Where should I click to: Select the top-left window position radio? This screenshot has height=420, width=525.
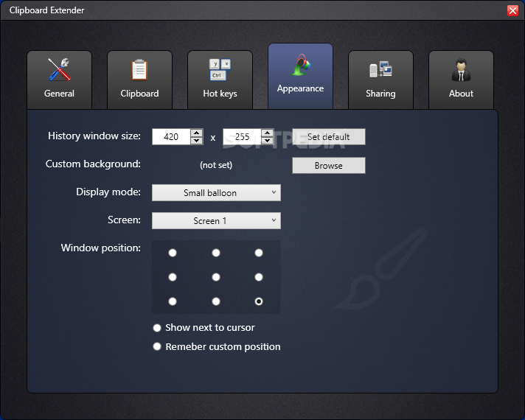pyautogui.click(x=173, y=253)
